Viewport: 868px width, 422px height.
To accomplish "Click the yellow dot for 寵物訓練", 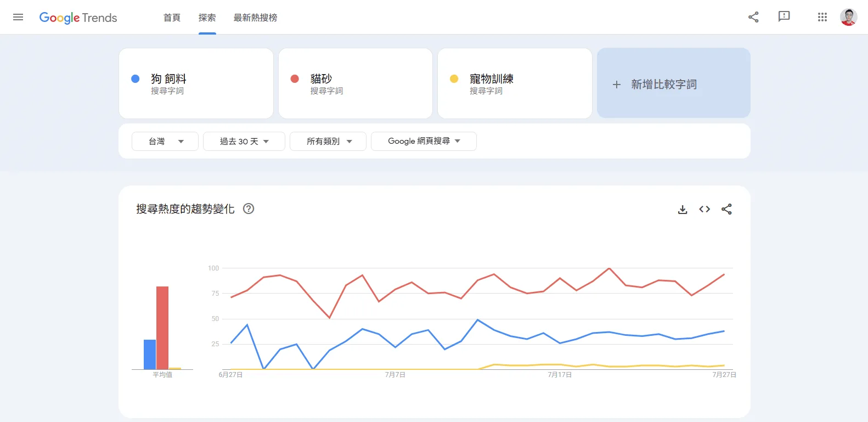I will point(454,78).
